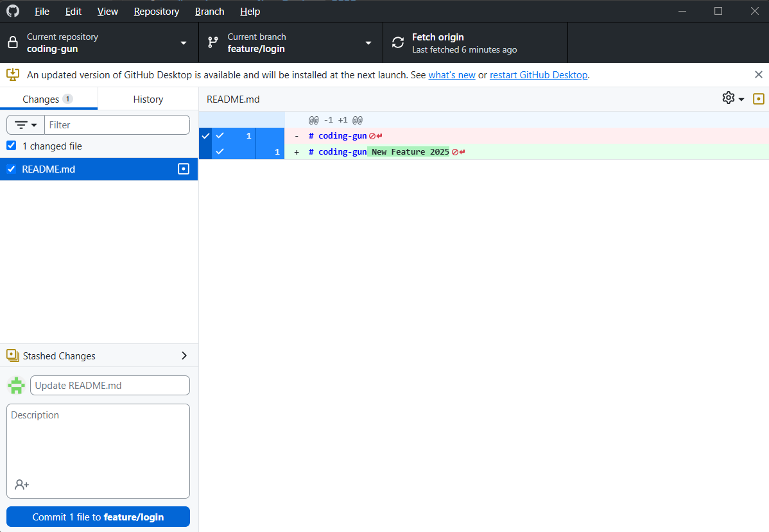Image resolution: width=769 pixels, height=532 pixels.
Task: Click the Stashed Changes label
Action: click(x=59, y=356)
